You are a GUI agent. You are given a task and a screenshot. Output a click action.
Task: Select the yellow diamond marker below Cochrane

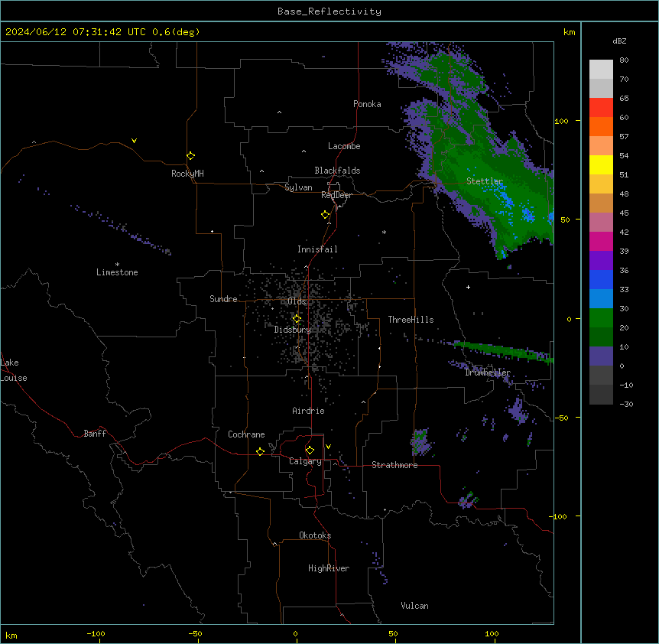[260, 451]
